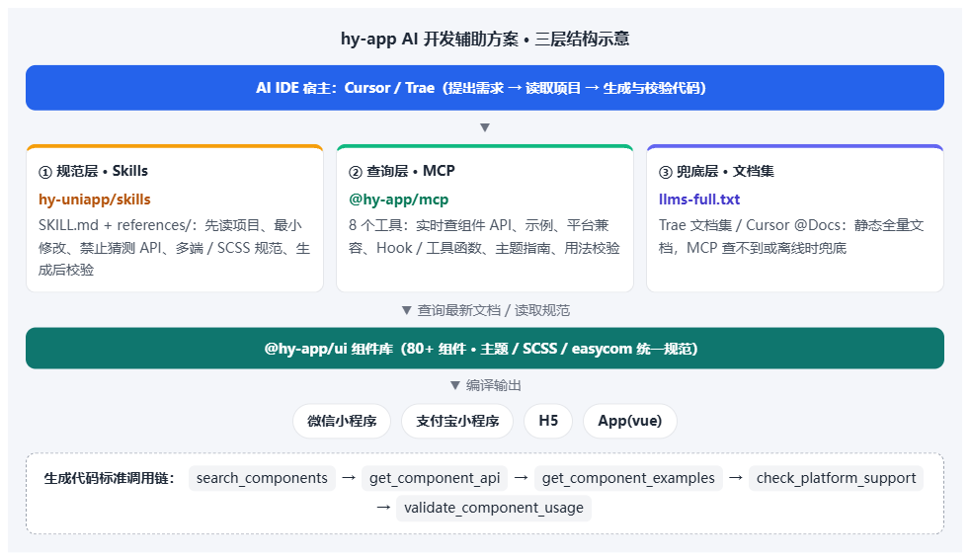Open the hy-uniapp/skills link

click(95, 200)
